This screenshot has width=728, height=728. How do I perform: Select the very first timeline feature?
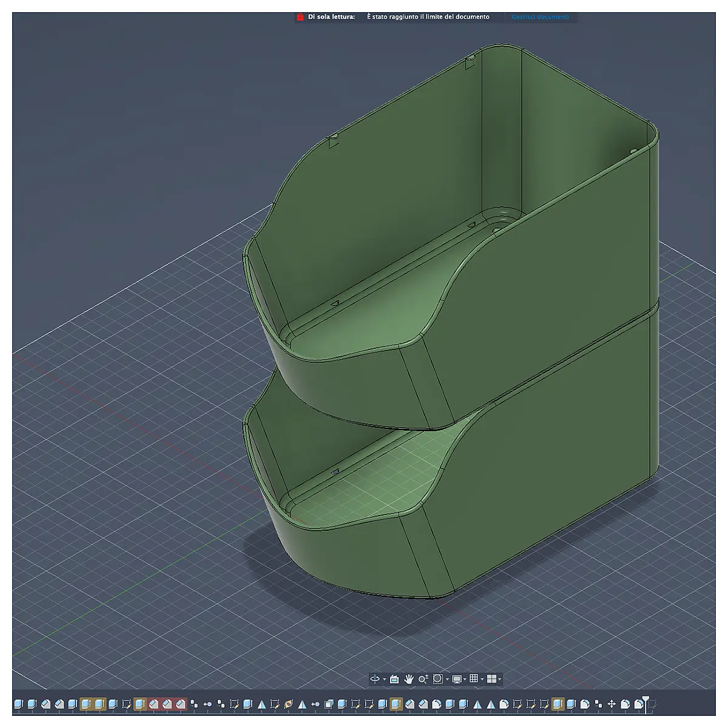click(18, 704)
